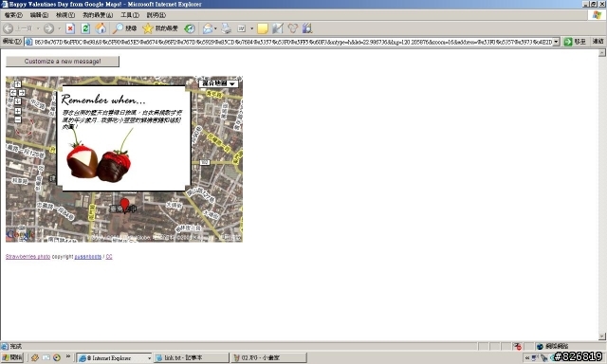Open Favorites with the star icon

(160, 28)
